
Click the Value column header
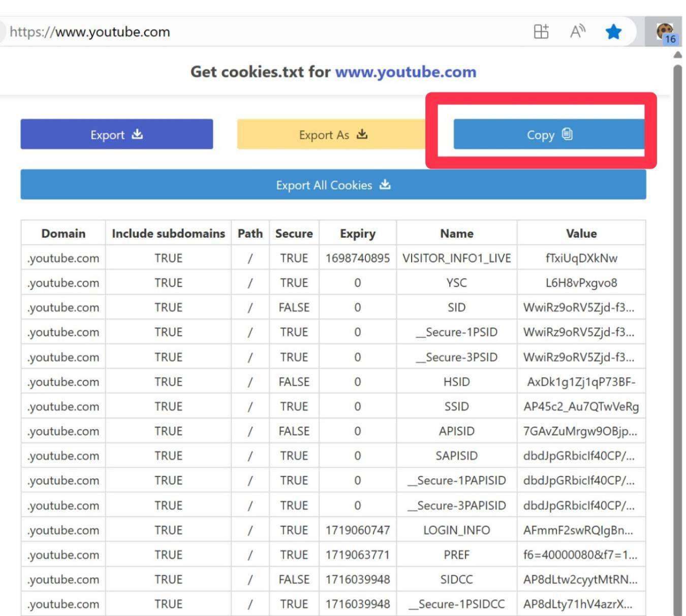coord(581,233)
